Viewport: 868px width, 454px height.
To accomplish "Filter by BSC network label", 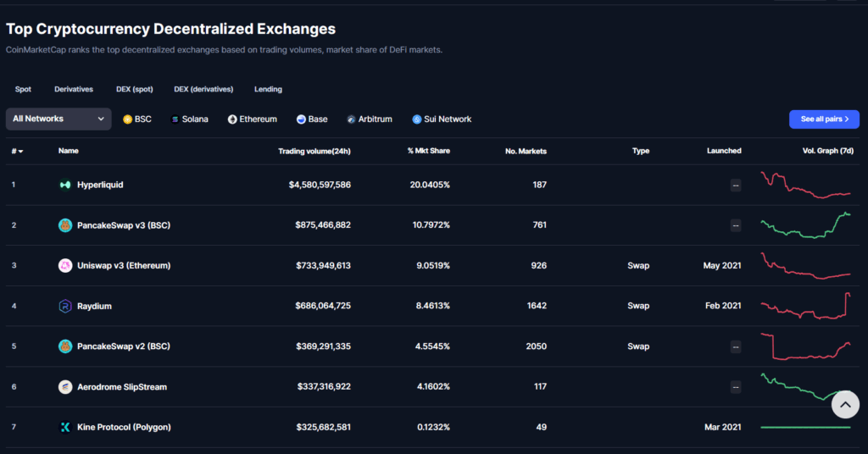I will click(x=142, y=119).
